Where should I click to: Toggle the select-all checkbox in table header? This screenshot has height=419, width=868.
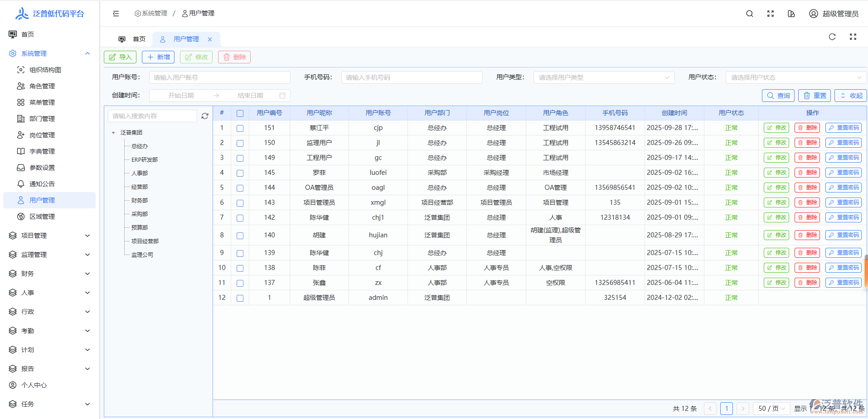240,113
